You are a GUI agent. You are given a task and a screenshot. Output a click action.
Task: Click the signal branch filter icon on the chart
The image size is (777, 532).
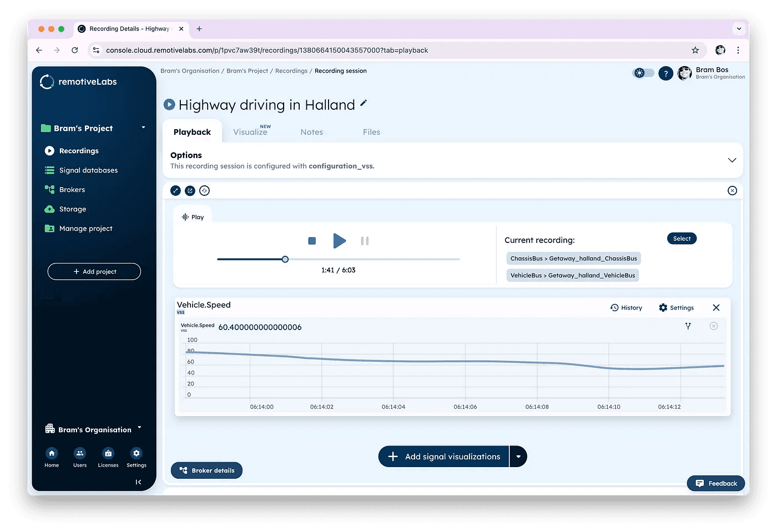(688, 326)
